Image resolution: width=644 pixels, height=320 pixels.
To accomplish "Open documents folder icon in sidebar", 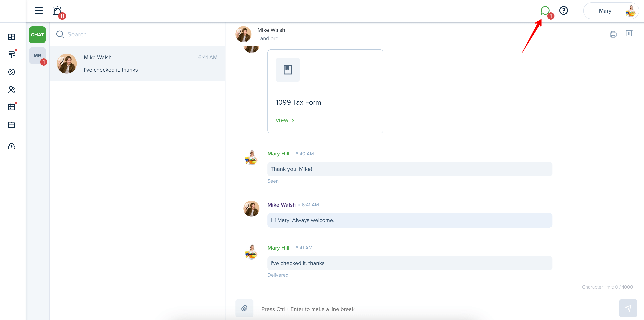I will (x=12, y=125).
